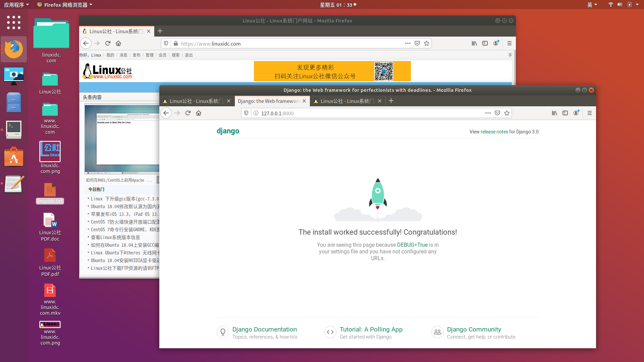Select www.linuxidc.com.mkv desktop file
Viewport: 644px width, 362px height.
[x=50, y=300]
